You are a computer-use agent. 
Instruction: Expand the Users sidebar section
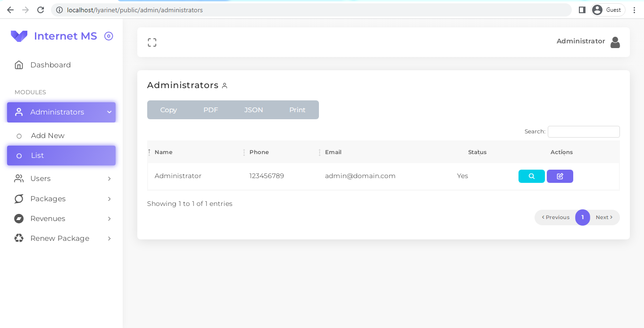pos(109,178)
